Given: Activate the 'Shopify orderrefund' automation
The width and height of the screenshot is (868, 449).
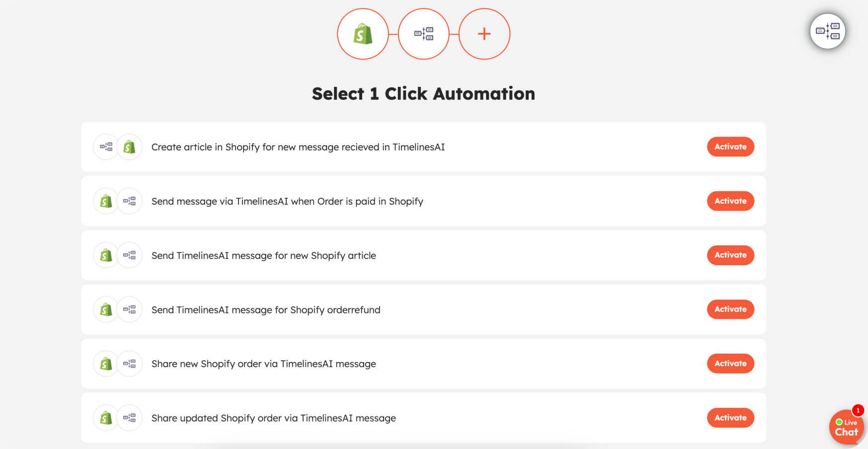Looking at the screenshot, I should (x=730, y=309).
